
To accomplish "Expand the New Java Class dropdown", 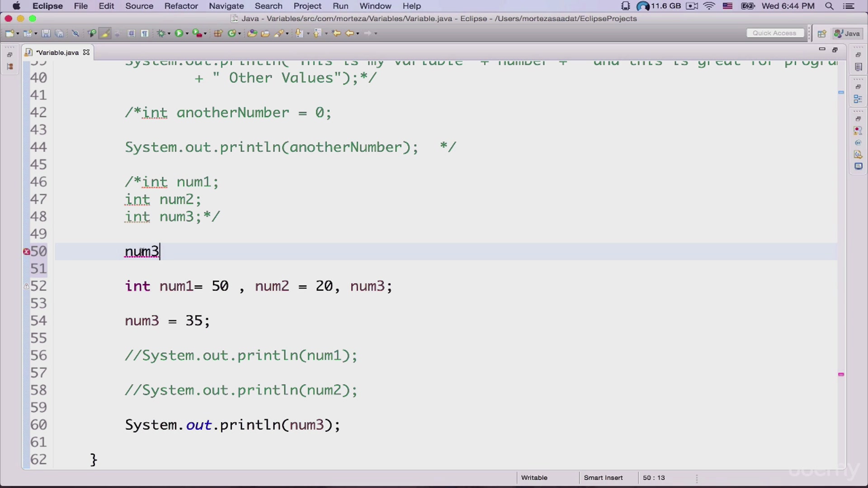I will 240,33.
